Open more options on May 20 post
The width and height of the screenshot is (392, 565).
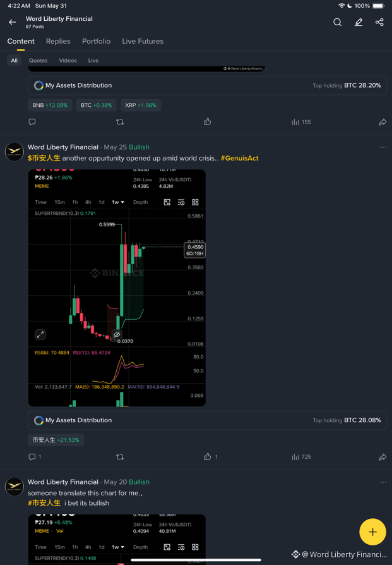point(383,482)
